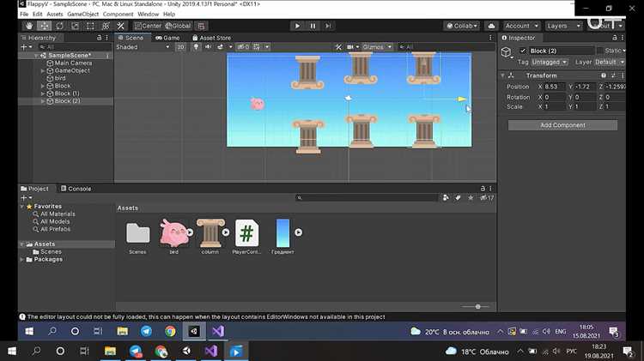
Task: Click Add Component button
Action: (562, 125)
